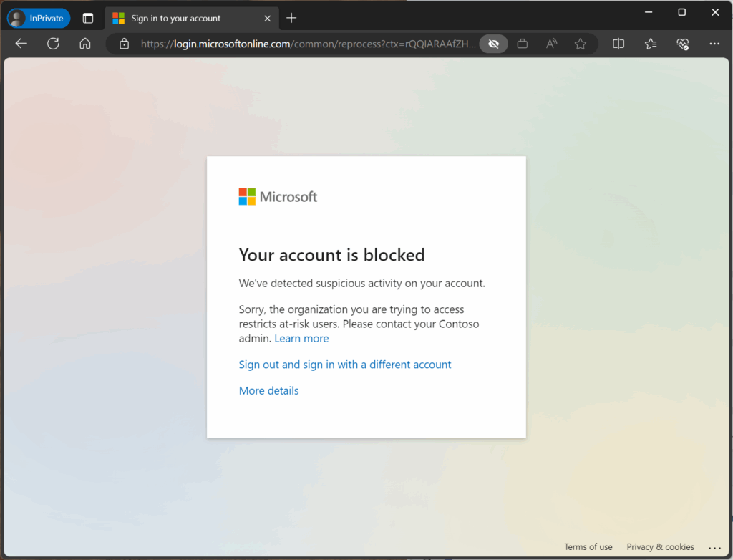This screenshot has width=733, height=560.
Task: Open split screen view
Action: (x=618, y=44)
